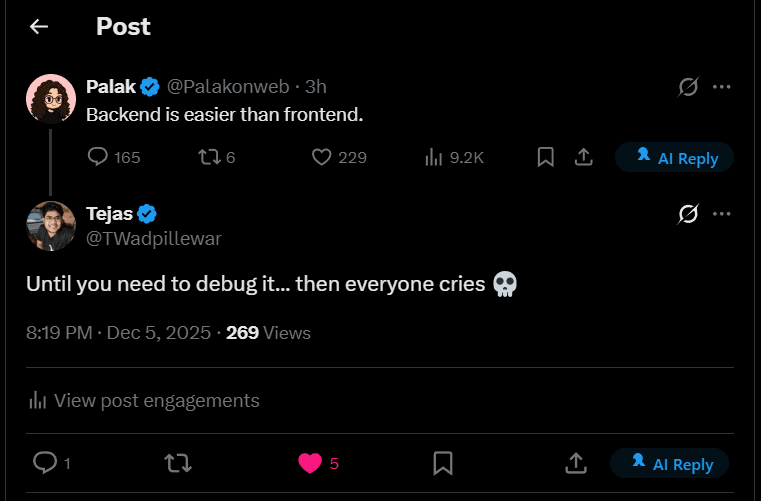Bookmark Palak's post
761x501 pixels.
(x=546, y=157)
